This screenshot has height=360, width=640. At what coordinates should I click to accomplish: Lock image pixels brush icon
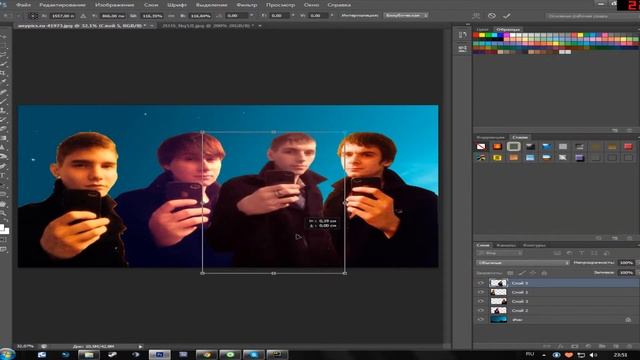pos(522,273)
